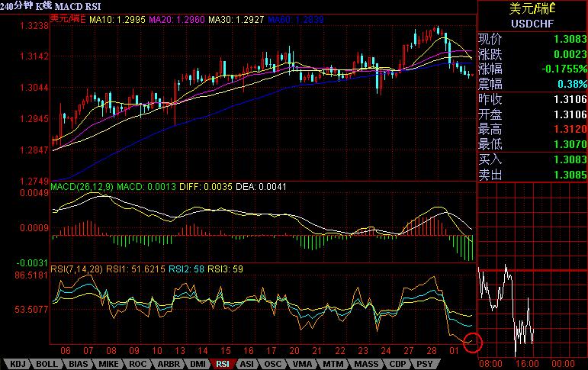Switch to the CDP indicator tab
Screen dimensions: 588x370
tap(397, 364)
